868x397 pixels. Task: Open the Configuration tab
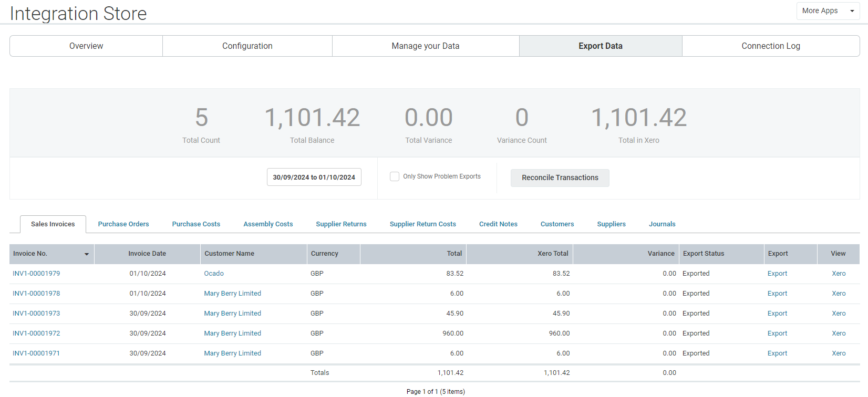[x=247, y=46]
